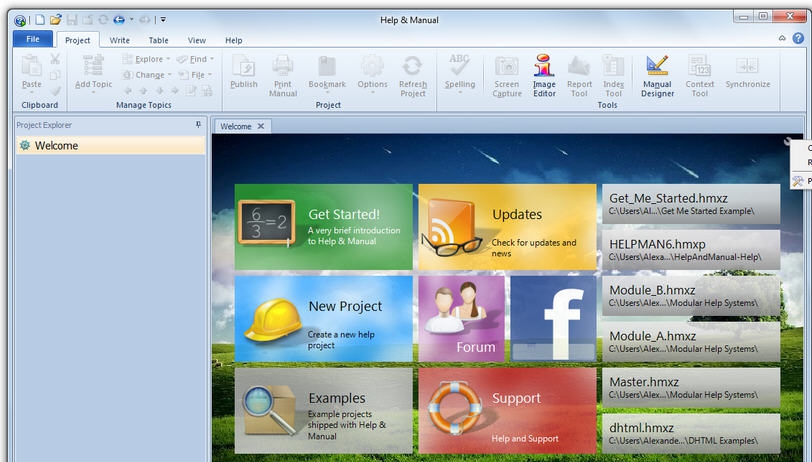Open the Forum tile

[x=461, y=319]
